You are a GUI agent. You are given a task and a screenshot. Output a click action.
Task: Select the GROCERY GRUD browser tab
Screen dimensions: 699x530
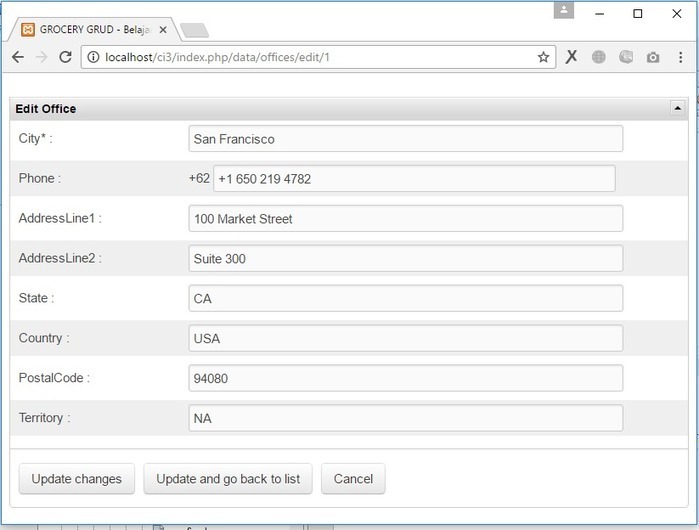90,29
